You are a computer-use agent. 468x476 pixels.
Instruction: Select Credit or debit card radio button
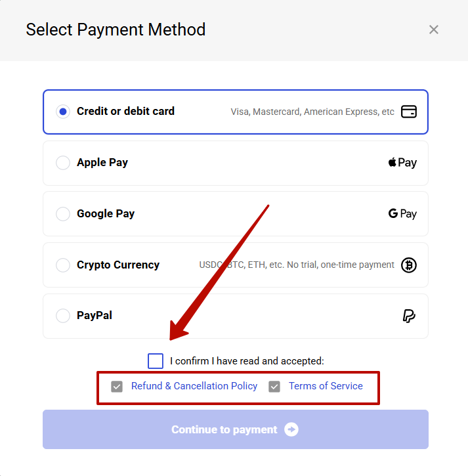pyautogui.click(x=63, y=112)
